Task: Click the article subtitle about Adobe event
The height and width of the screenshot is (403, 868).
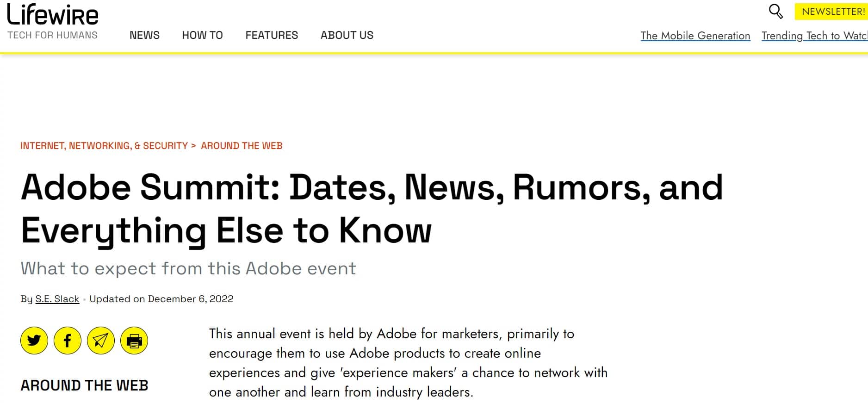Action: coord(188,269)
